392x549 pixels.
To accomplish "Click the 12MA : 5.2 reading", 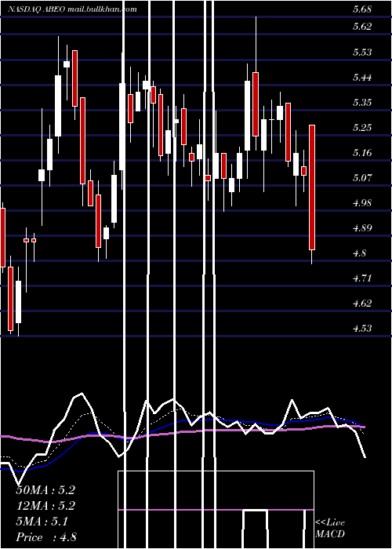I will pos(45,506).
